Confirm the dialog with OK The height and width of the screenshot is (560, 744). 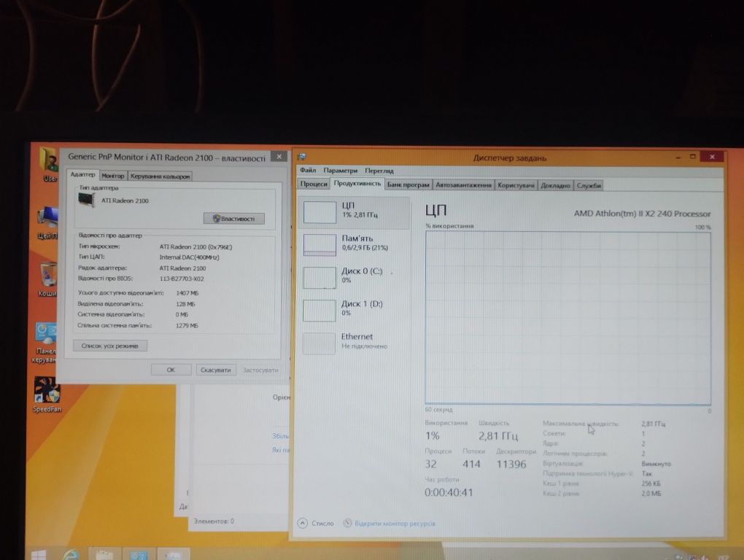[x=171, y=370]
